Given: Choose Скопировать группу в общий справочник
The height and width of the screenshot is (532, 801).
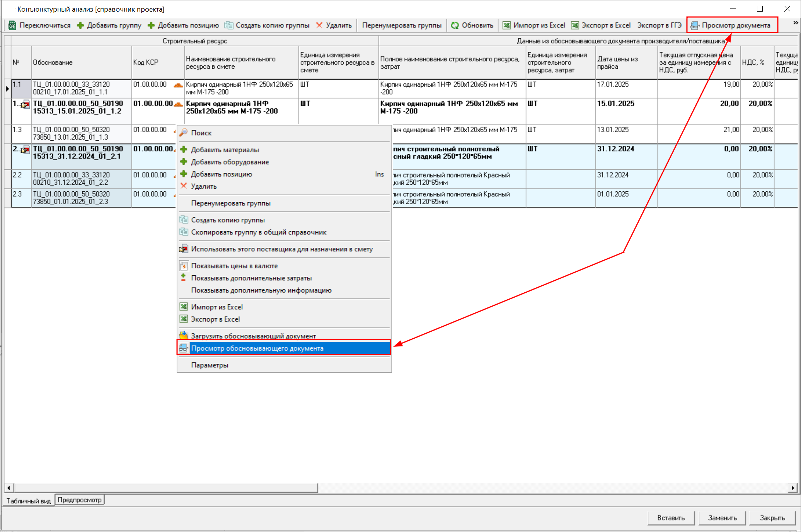Looking at the screenshot, I should 284,232.
